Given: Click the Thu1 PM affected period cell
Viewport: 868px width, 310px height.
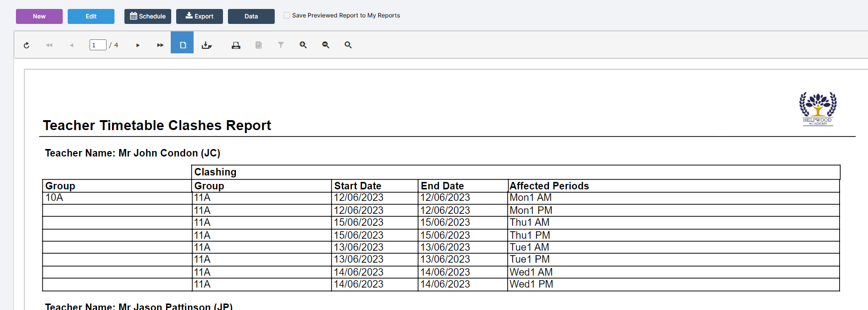Looking at the screenshot, I should (673, 235).
